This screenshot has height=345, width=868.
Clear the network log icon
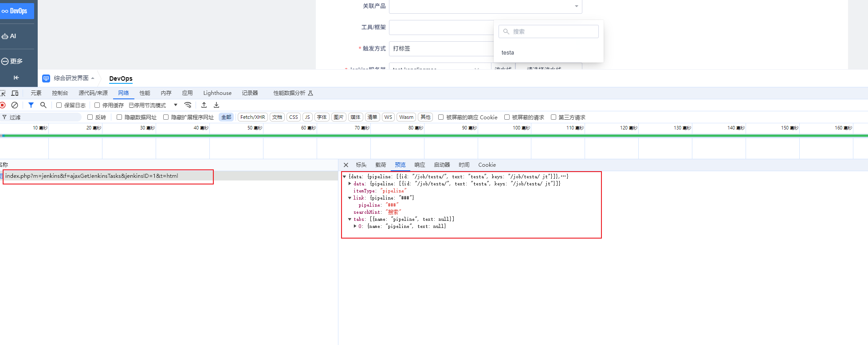15,105
